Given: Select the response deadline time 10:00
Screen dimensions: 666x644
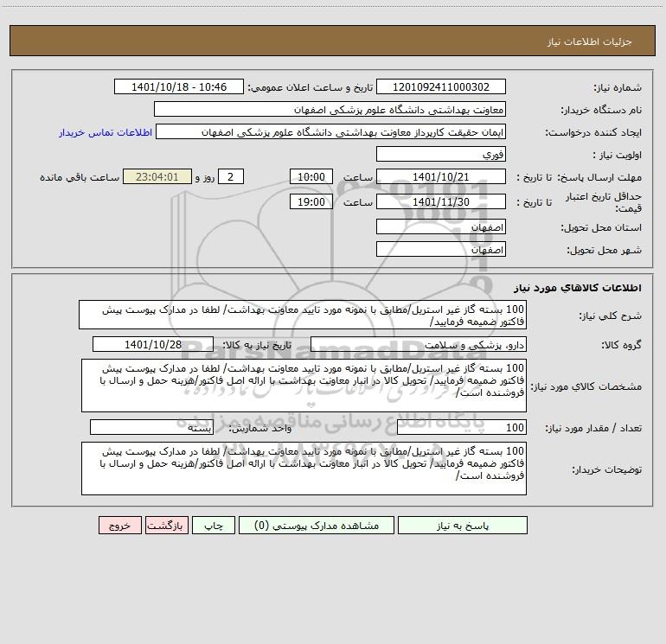Looking at the screenshot, I should [x=311, y=176].
